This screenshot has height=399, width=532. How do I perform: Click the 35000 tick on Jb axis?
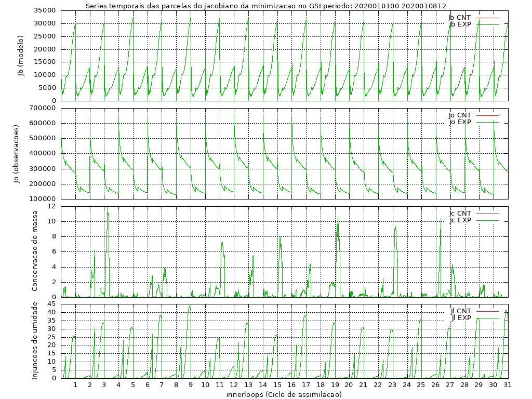point(45,10)
